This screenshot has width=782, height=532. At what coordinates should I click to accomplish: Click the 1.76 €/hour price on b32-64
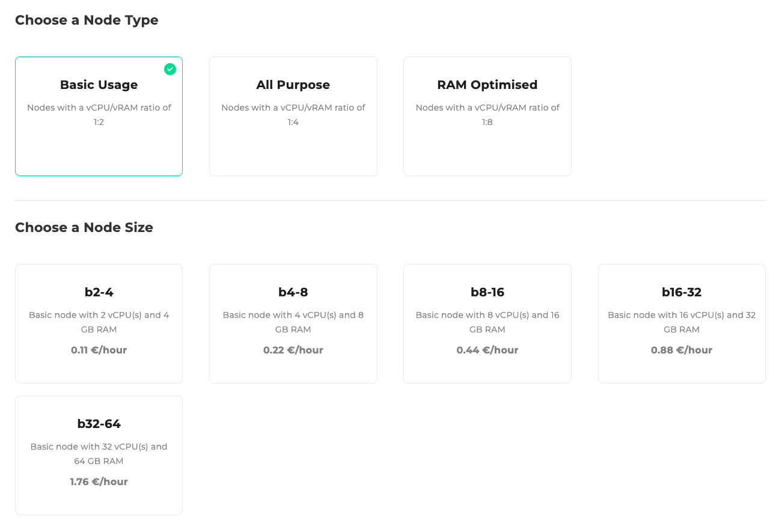pos(99,482)
